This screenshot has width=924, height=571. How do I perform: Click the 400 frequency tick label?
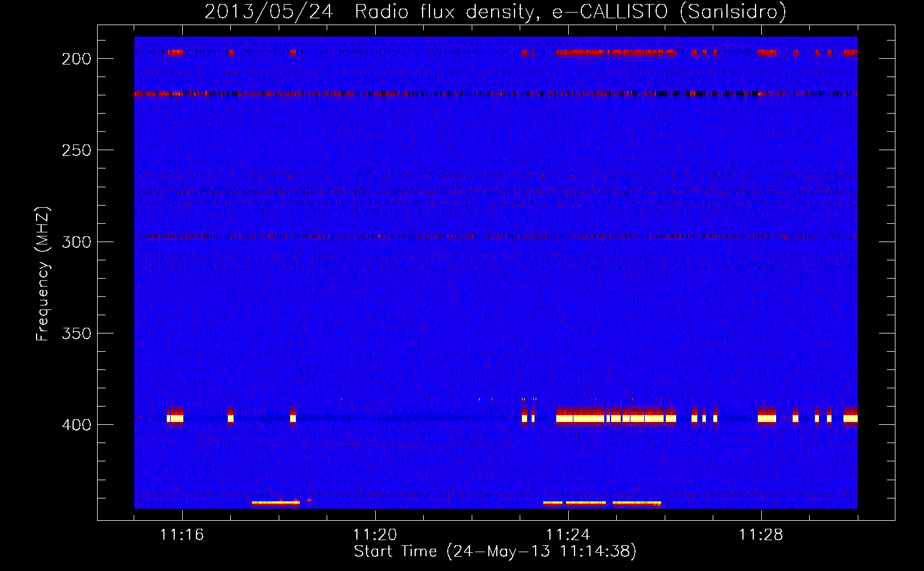click(x=77, y=425)
